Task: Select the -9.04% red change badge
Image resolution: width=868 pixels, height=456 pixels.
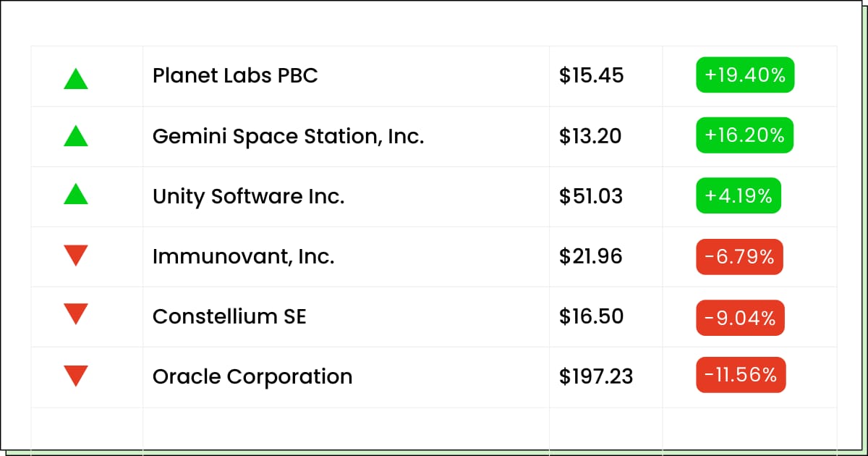Action: pyautogui.click(x=740, y=318)
